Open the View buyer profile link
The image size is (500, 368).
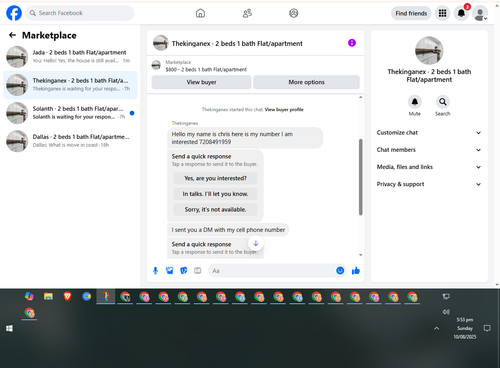point(284,109)
